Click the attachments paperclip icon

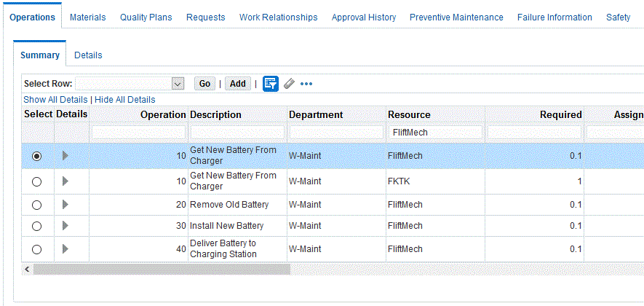[x=289, y=84]
